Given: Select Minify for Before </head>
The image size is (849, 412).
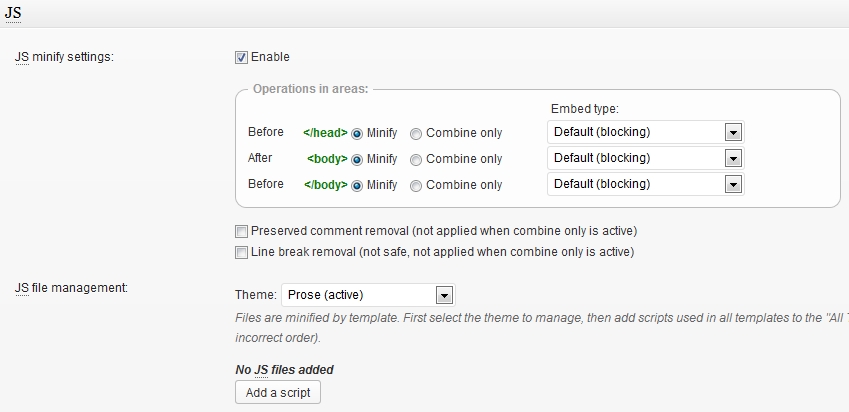Looking at the screenshot, I should pos(357,133).
